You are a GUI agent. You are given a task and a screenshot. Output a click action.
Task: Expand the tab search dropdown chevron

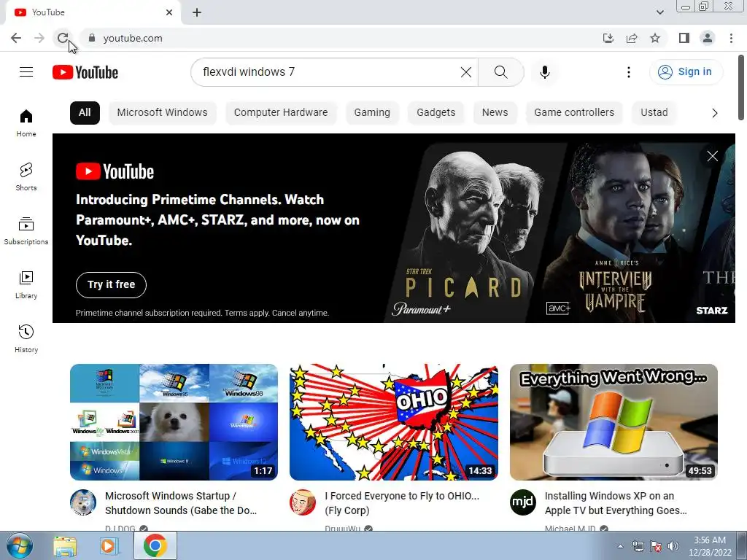(659, 12)
